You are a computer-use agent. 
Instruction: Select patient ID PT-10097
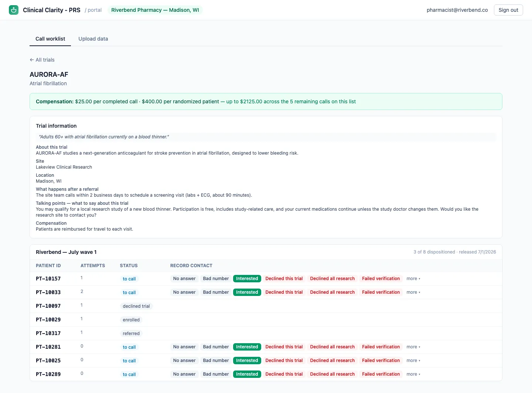(48, 306)
